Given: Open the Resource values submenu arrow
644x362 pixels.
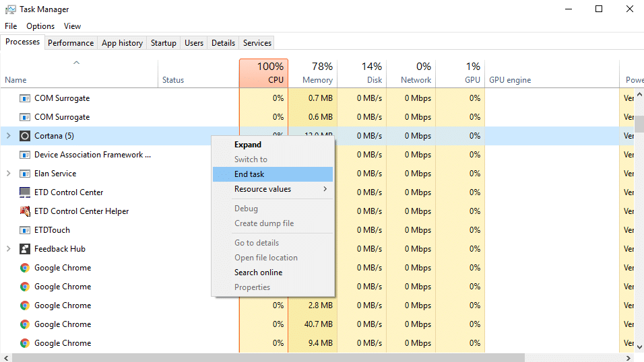Looking at the screenshot, I should (x=325, y=189).
